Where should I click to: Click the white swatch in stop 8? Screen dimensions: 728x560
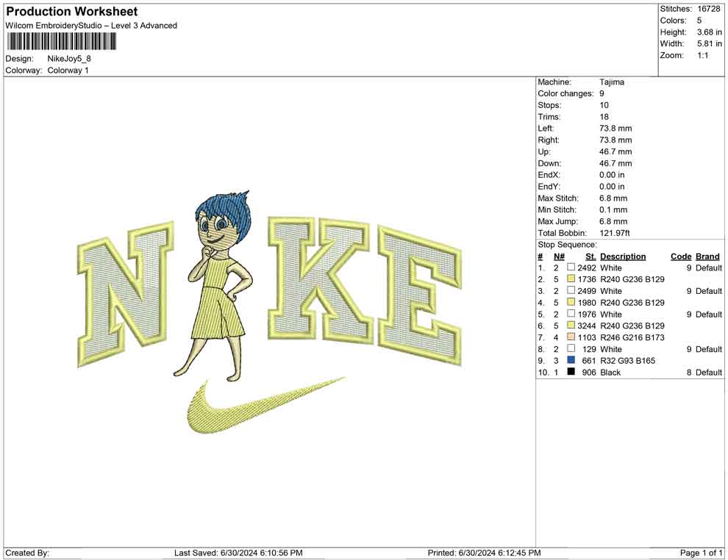(571, 348)
